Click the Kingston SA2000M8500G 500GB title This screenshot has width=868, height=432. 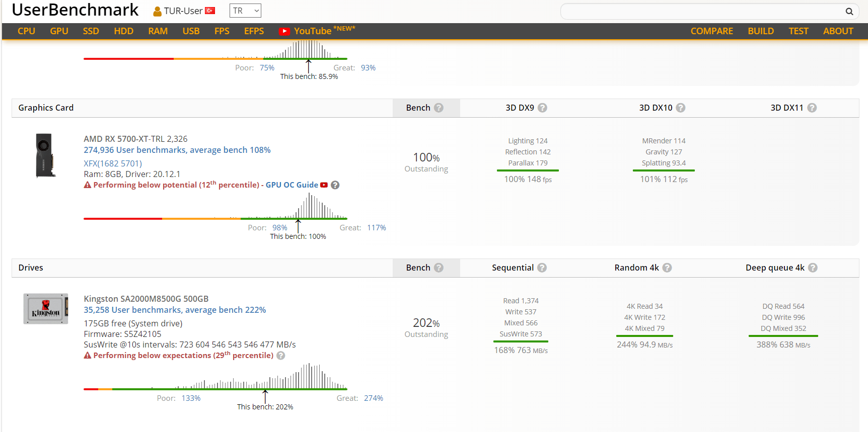click(146, 299)
